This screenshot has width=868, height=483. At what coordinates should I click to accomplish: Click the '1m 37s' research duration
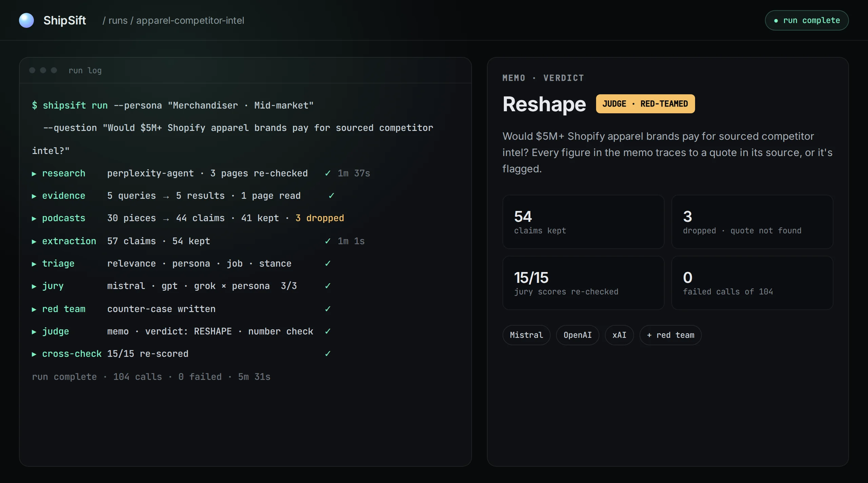354,173
